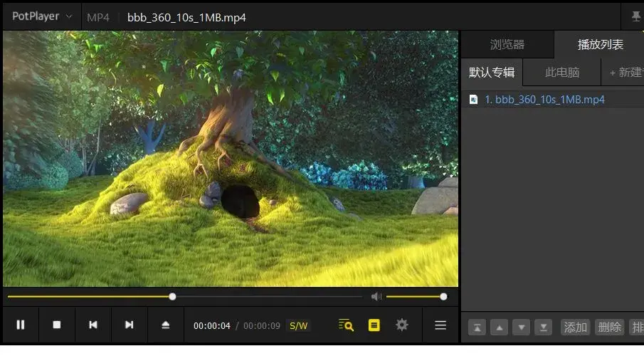
Task: Move the playlist item down
Action: [x=521, y=328]
